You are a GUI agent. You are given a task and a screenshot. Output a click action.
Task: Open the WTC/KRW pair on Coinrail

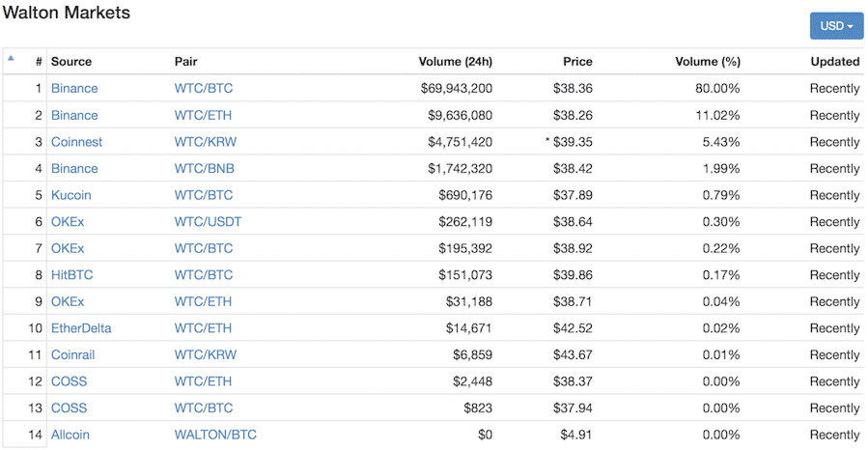206,354
